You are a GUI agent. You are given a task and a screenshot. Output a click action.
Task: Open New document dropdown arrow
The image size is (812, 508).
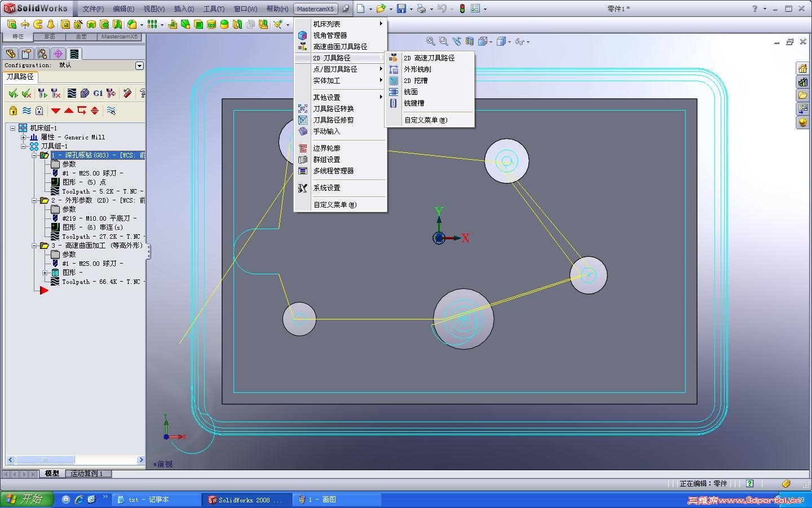(x=370, y=9)
